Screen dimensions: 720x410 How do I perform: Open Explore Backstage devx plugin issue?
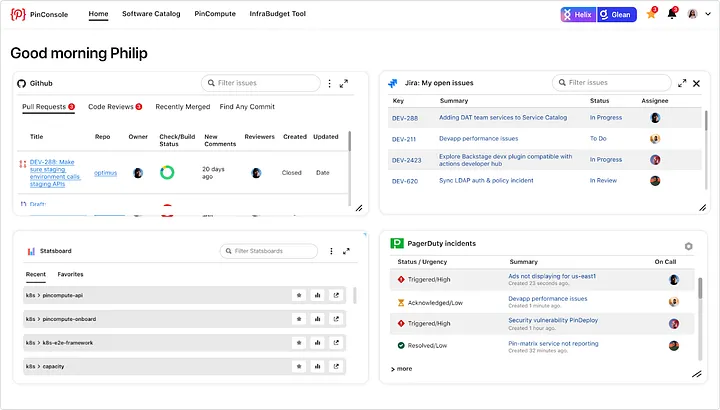[x=506, y=160]
